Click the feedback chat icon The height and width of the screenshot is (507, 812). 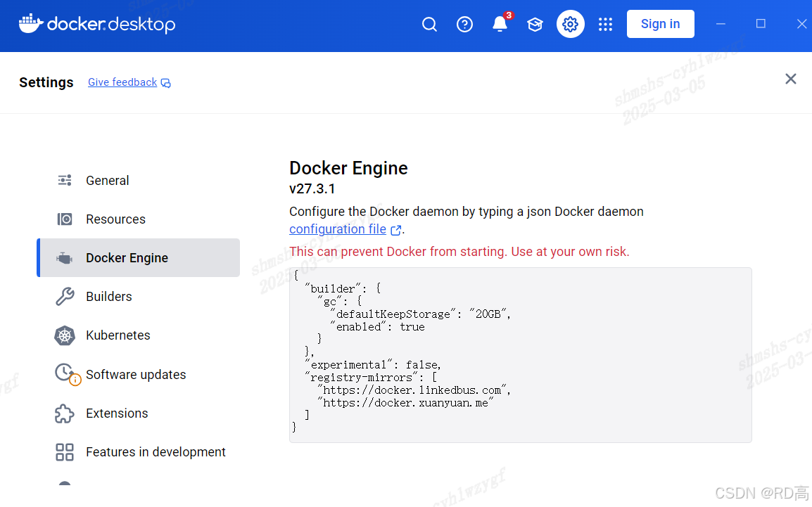166,83
